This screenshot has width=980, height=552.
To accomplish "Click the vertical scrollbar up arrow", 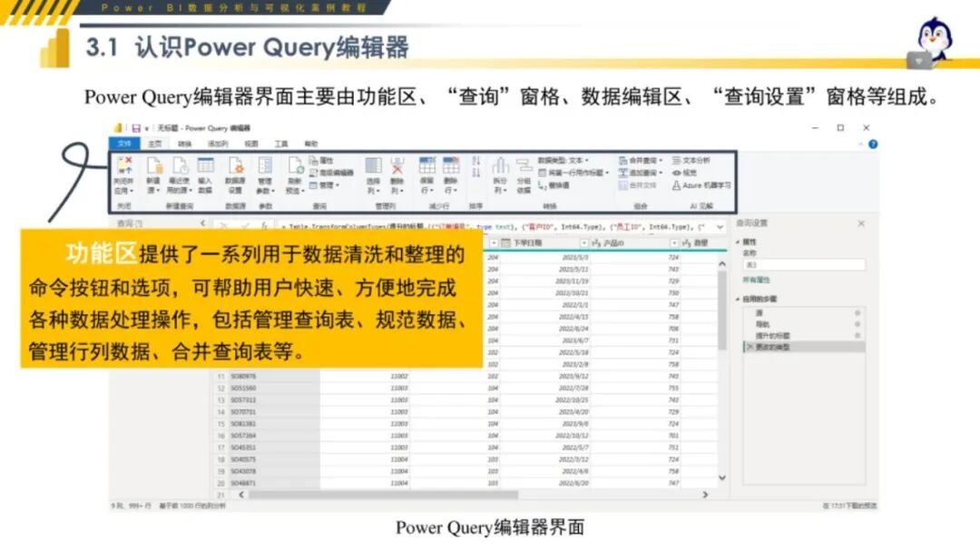I will [722, 264].
